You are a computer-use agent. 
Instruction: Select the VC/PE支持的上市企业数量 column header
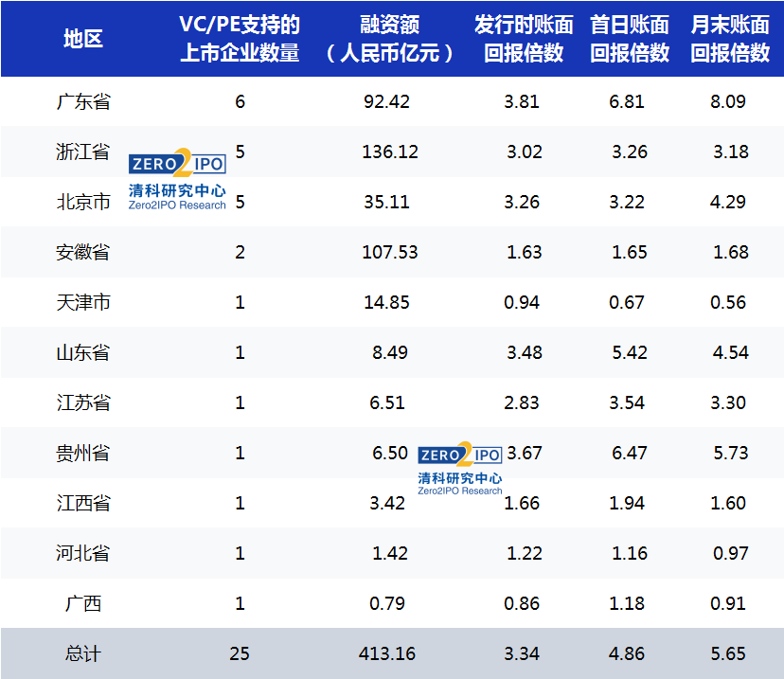pos(240,39)
